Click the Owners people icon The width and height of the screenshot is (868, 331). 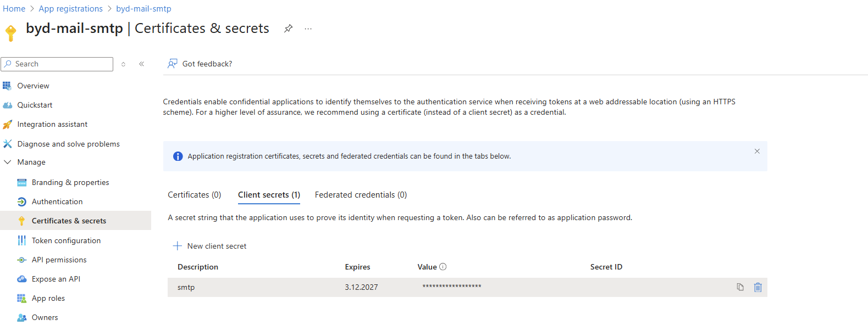coord(22,317)
